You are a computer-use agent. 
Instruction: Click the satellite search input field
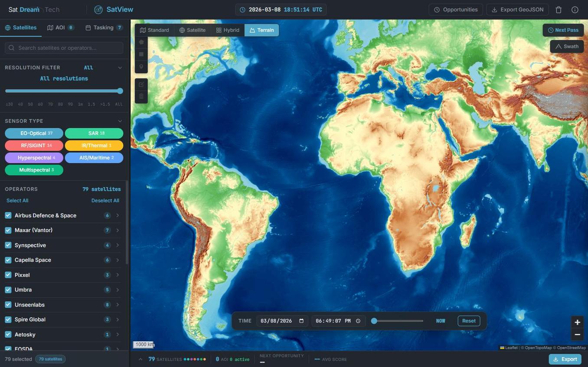(x=63, y=48)
